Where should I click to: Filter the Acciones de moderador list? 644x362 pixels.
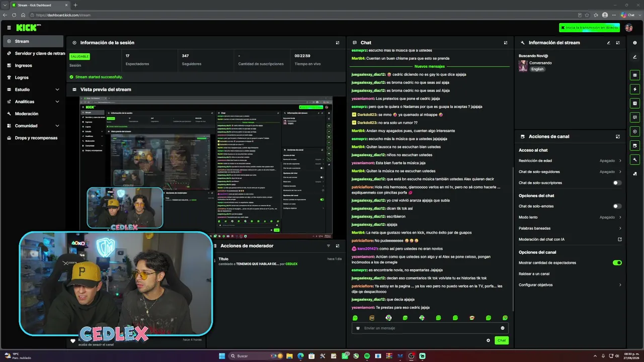(329, 246)
